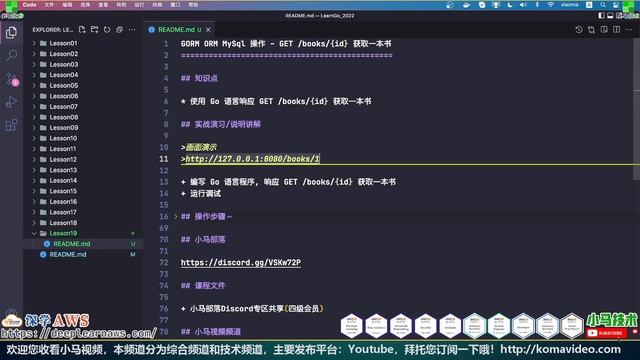Close the README.md editor tab

click(208, 30)
